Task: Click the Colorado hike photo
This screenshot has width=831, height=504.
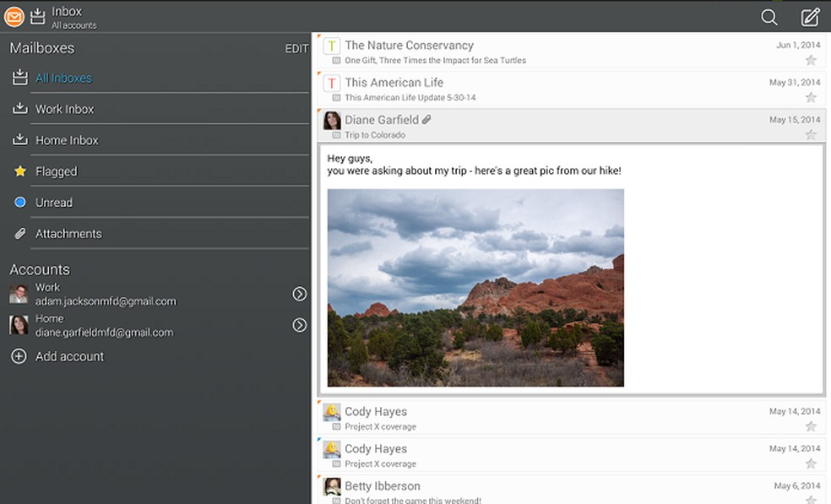Action: pos(475,288)
